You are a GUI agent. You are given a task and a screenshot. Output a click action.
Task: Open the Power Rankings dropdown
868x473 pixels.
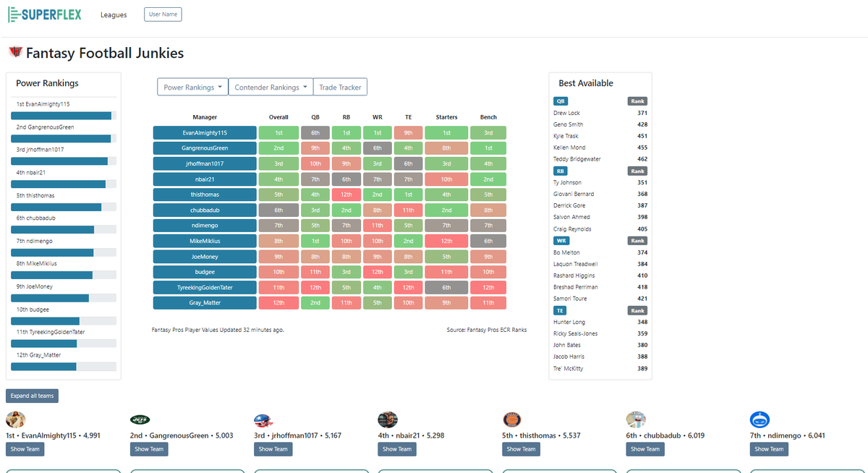192,86
